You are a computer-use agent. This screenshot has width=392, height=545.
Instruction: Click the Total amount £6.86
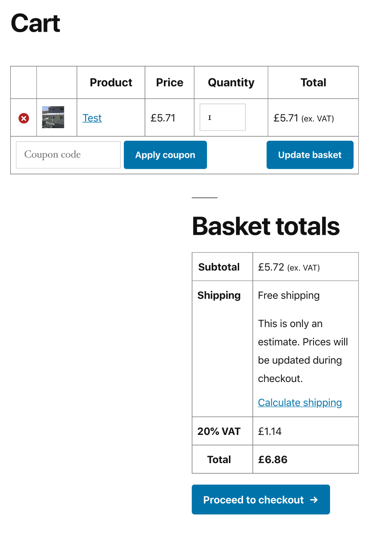point(273,459)
